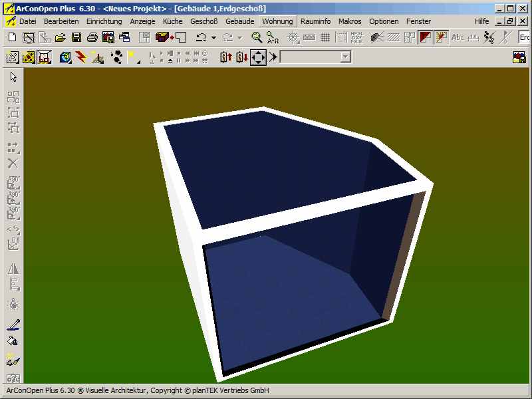This screenshot has height=399, width=532.
Task: Select the arrow pointer tool in sidebar
Action: [x=13, y=77]
